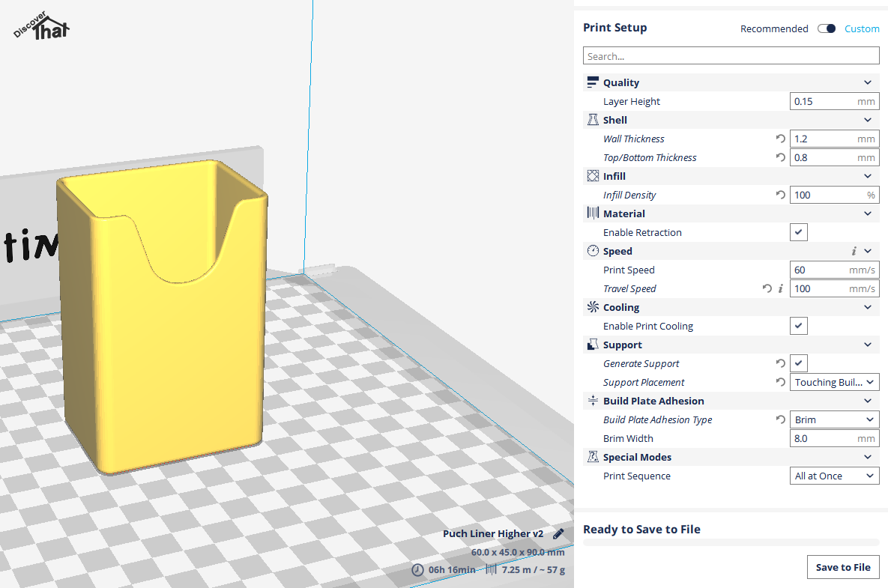Image resolution: width=888 pixels, height=588 pixels.
Task: Disable the Enable Print Cooling checkbox
Action: [799, 326]
